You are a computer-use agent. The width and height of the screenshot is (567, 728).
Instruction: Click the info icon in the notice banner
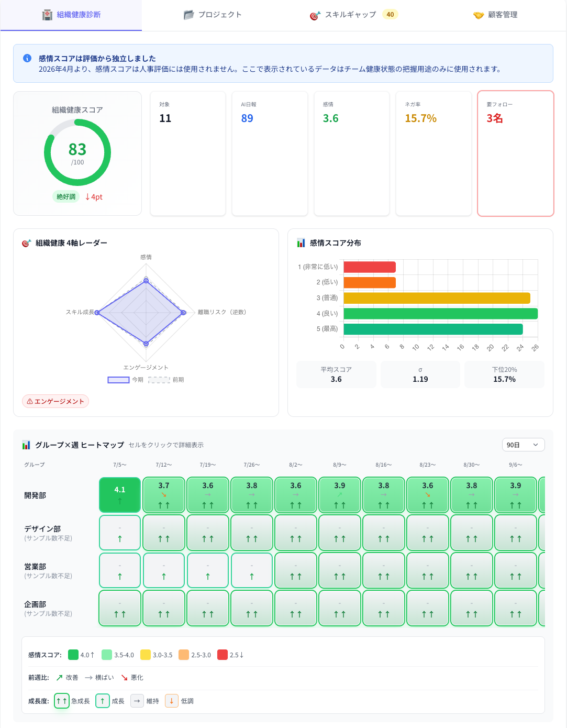27,59
